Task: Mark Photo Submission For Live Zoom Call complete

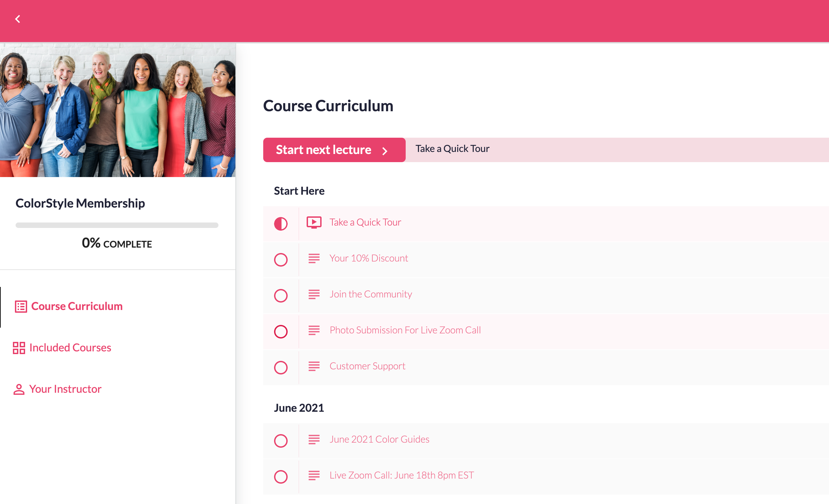Action: 281,332
